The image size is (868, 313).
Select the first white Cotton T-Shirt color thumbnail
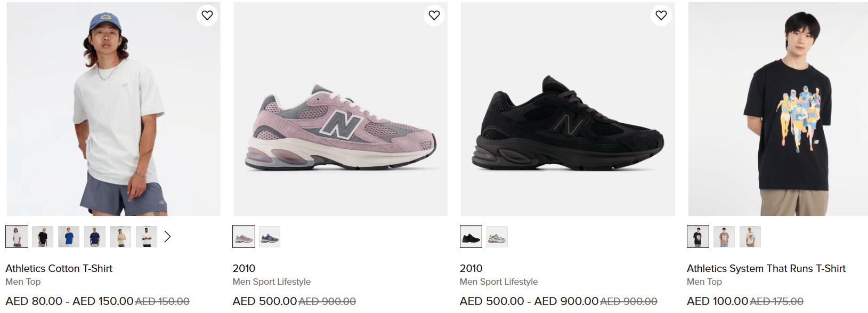pos(17,237)
